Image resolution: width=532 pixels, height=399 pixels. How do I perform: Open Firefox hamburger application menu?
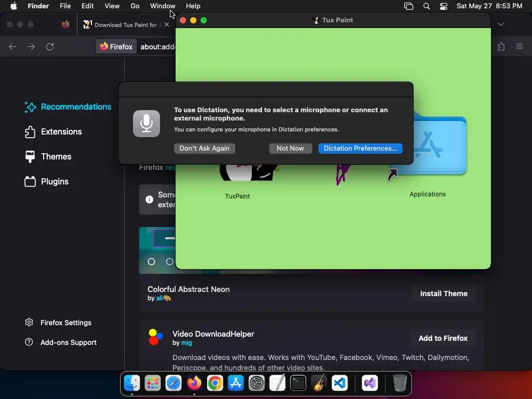(520, 46)
